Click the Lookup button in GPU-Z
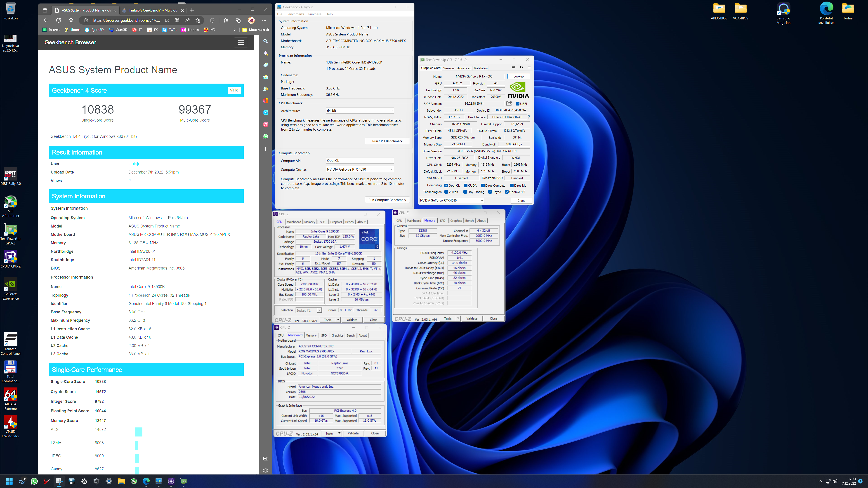 point(518,76)
